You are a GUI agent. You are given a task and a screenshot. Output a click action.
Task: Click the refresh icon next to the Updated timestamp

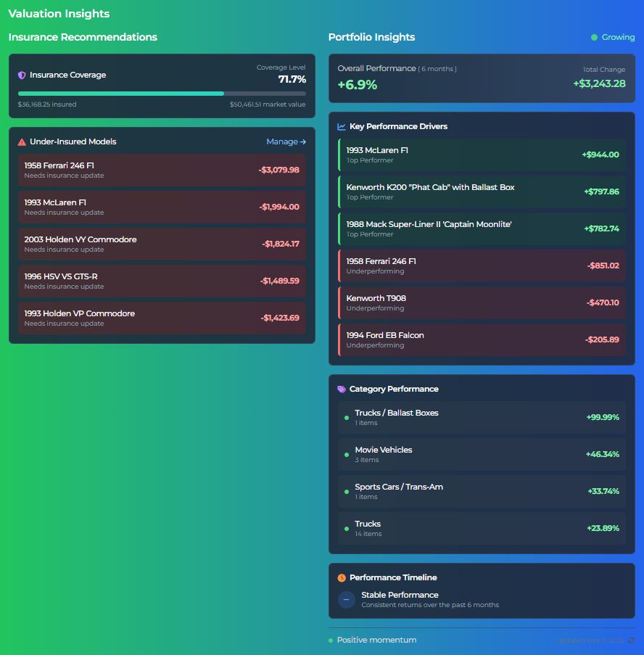click(631, 640)
